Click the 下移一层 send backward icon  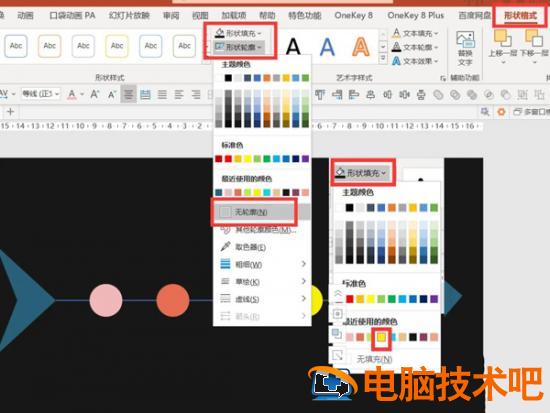point(534,38)
